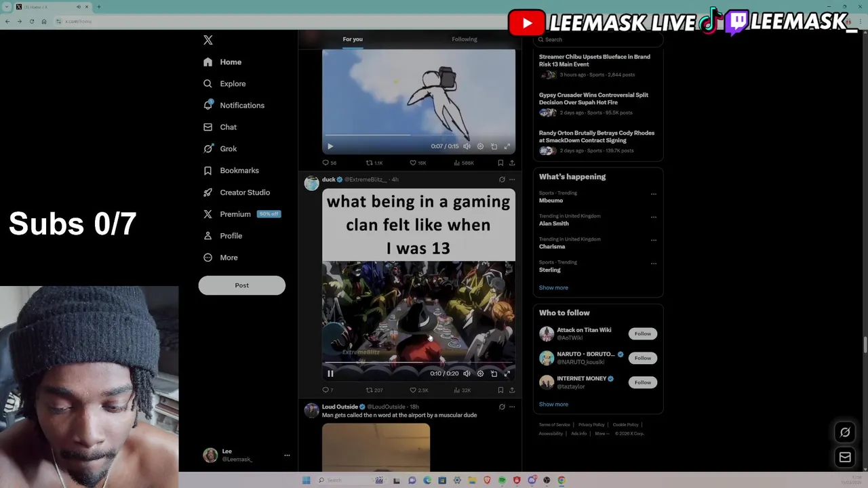Image resolution: width=868 pixels, height=488 pixels.
Task: Open more options on Loud Outside post
Action: click(512, 407)
